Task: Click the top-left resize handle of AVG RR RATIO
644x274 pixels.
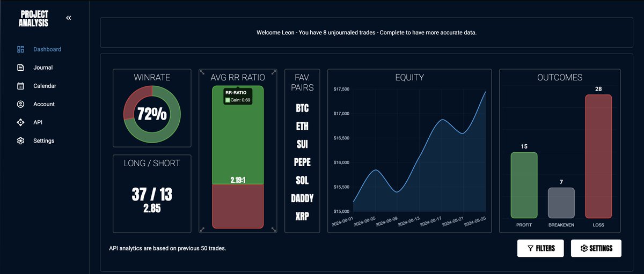Action: pyautogui.click(x=202, y=72)
